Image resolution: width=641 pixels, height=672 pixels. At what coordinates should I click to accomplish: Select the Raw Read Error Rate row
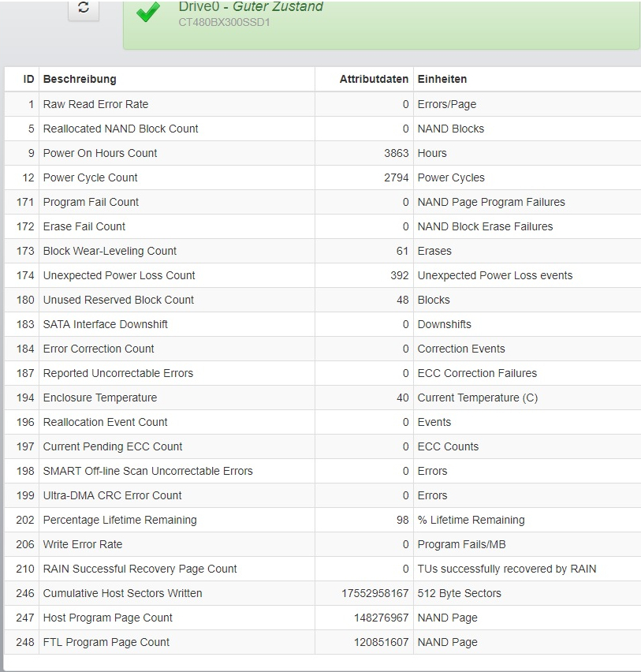pyautogui.click(x=322, y=104)
